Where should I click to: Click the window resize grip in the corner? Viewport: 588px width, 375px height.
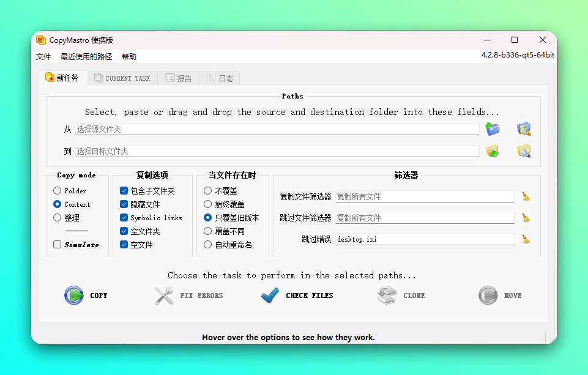pos(553,340)
